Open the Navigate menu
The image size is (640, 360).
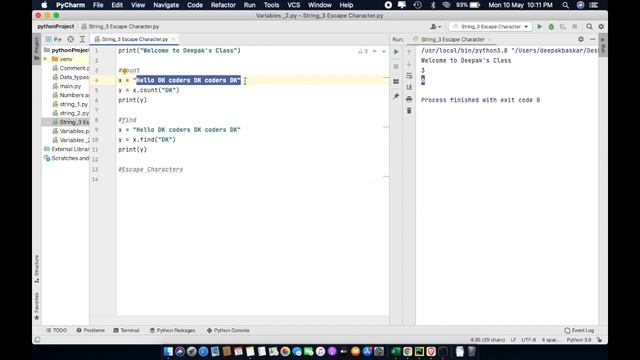tap(166, 5)
